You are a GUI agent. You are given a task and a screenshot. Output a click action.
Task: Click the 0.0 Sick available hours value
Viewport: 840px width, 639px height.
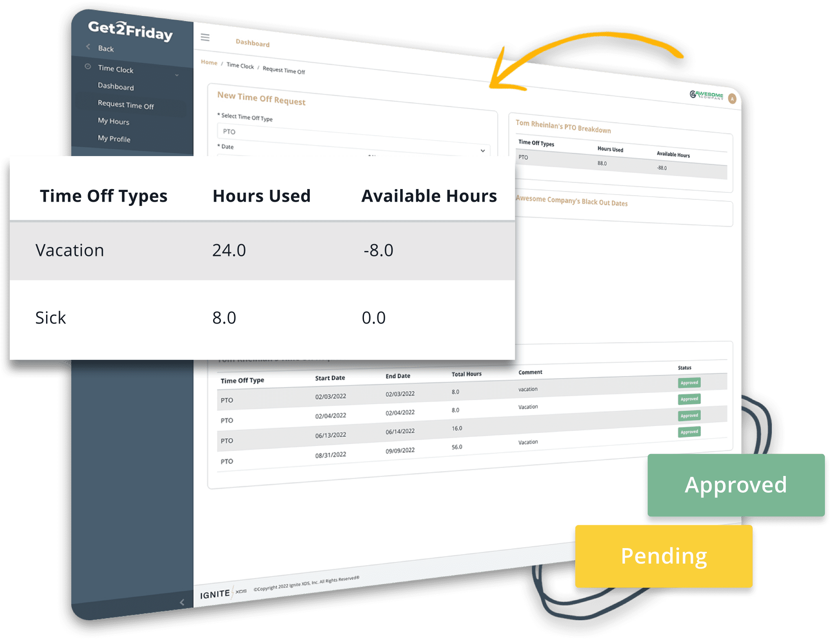point(374,318)
